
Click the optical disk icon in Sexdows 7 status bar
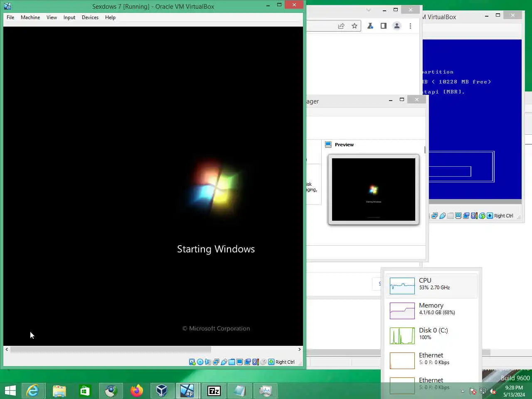click(200, 362)
